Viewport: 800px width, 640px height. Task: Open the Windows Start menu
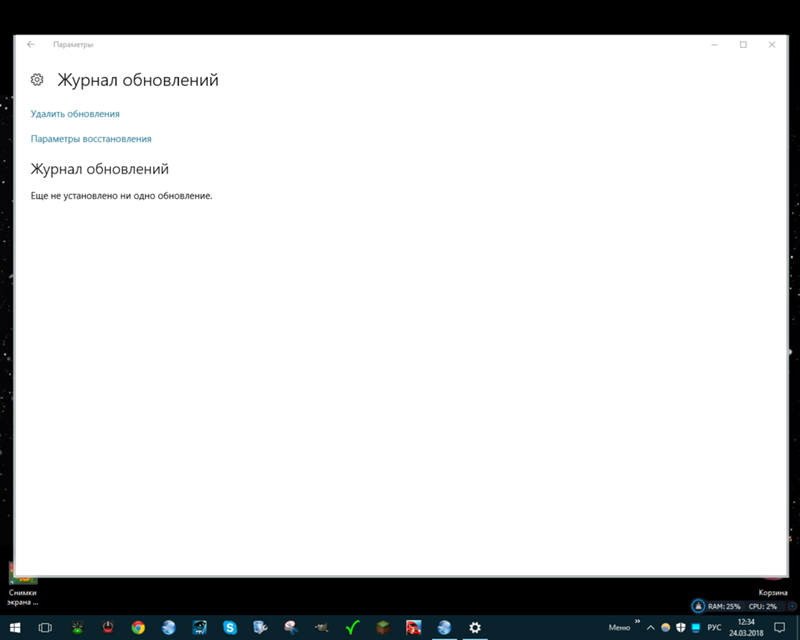click(x=15, y=628)
